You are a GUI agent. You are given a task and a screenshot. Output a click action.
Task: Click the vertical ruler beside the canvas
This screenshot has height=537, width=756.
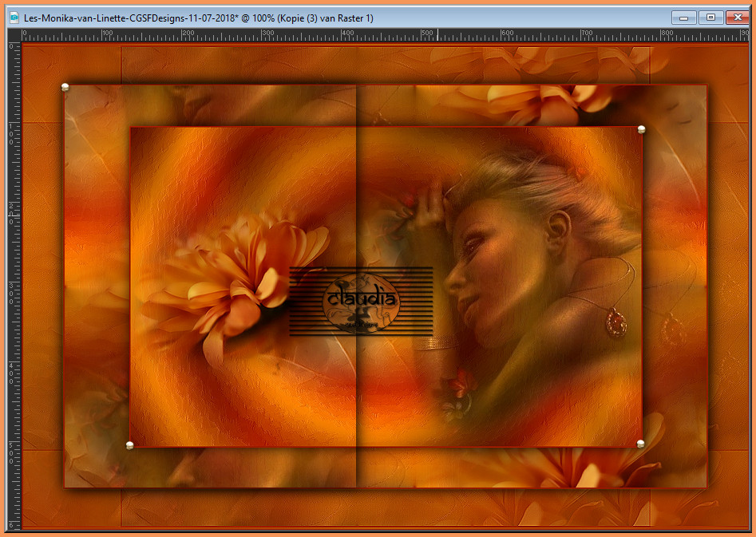14,286
